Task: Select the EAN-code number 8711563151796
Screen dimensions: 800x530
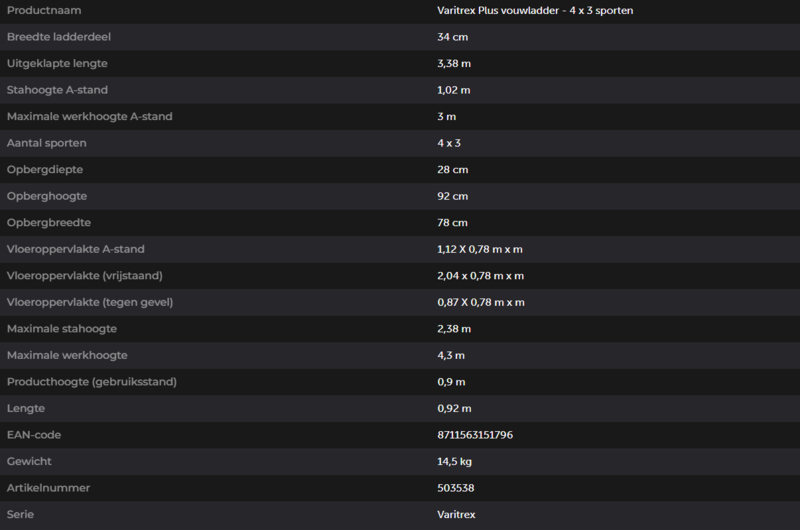Action: point(474,435)
